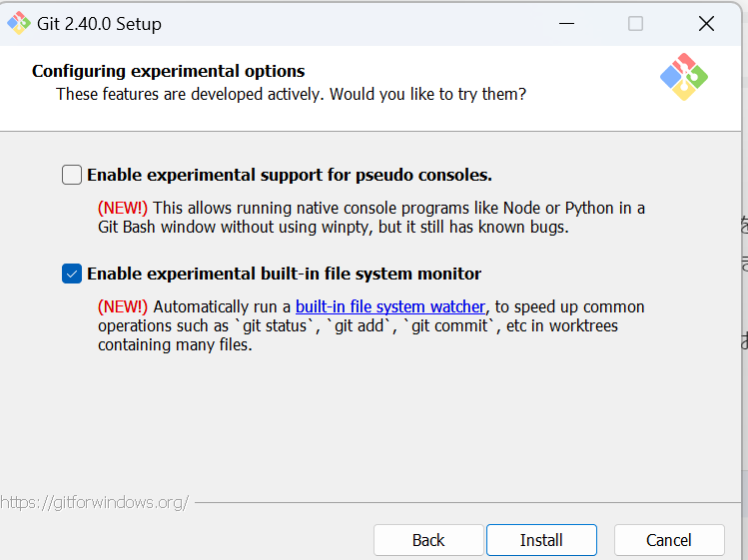Click the large Git logo in the header
Viewport: 748px width, 560px height.
pos(684,77)
